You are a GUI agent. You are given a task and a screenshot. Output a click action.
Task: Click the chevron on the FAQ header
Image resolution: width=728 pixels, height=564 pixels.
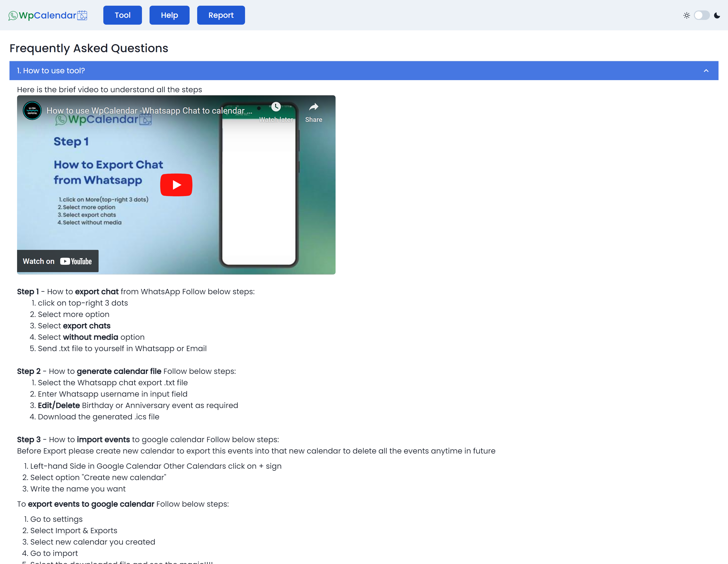click(x=706, y=71)
